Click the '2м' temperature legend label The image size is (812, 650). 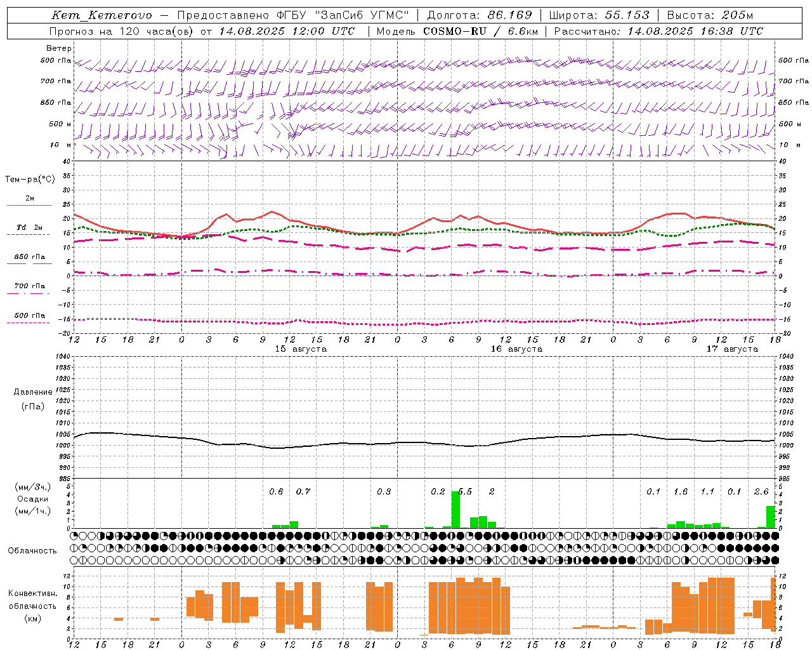coord(30,199)
